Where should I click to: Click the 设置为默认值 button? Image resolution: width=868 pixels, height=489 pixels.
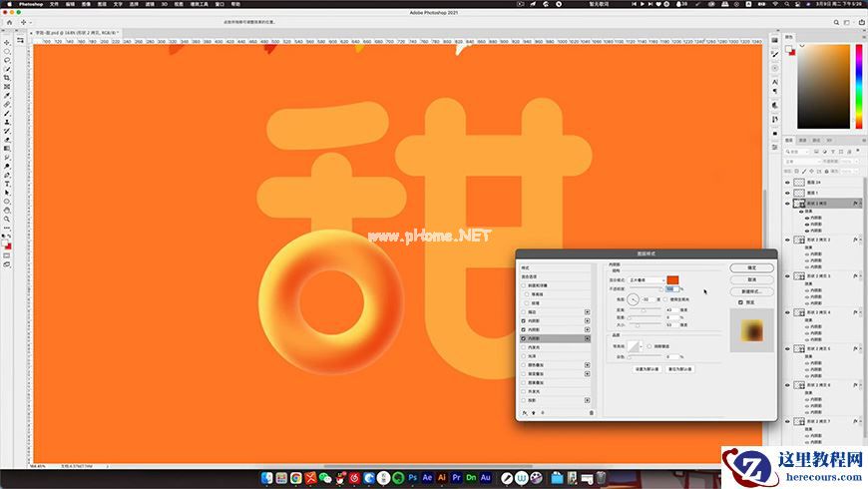tap(647, 369)
